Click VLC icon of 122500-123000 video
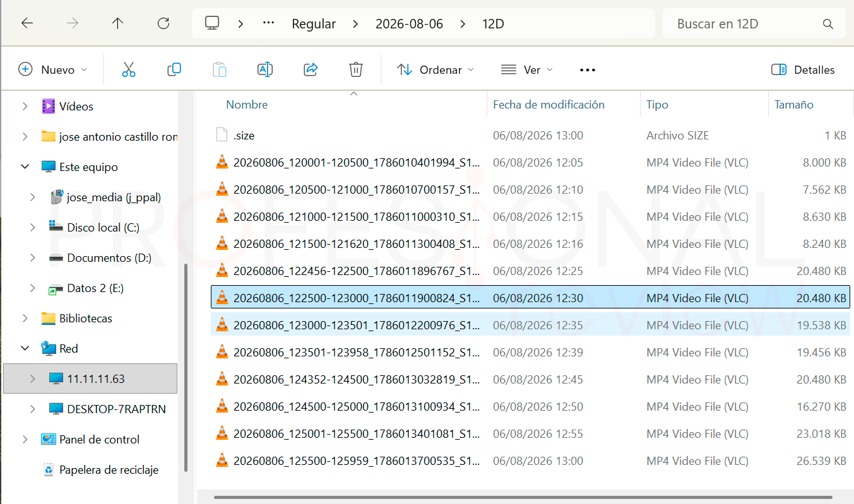 (x=222, y=298)
